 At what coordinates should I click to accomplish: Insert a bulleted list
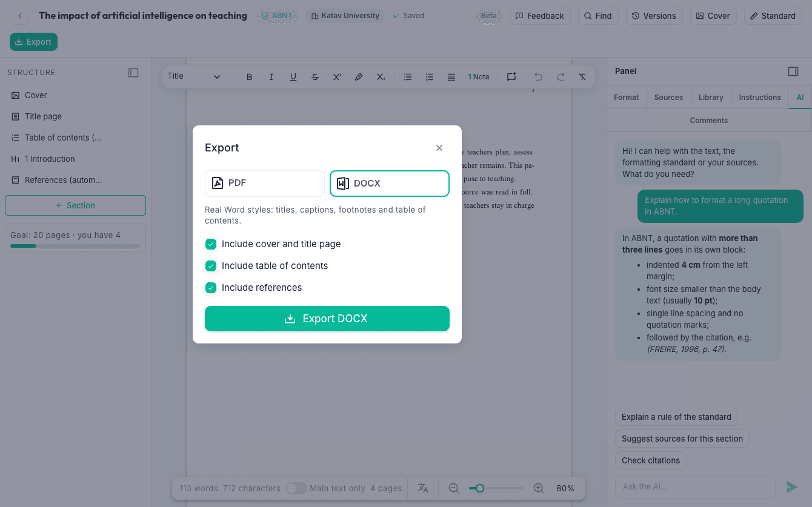[x=408, y=77]
